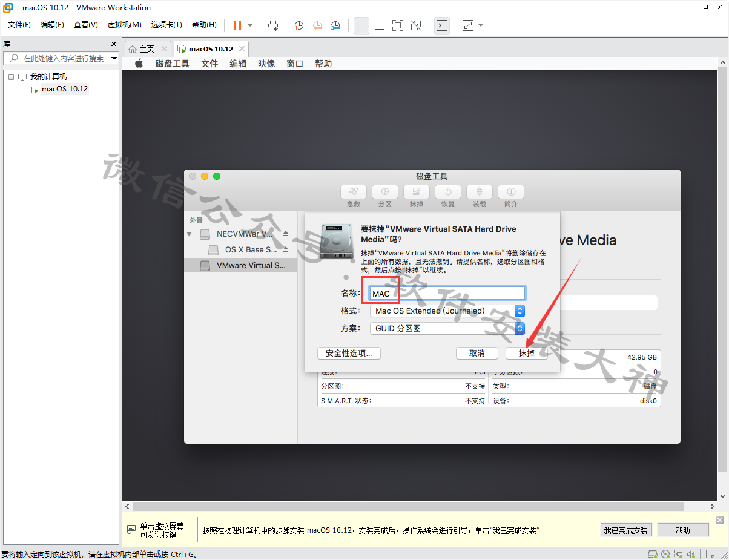Click the 帮助 button in install bar
729x560 pixels.
(x=682, y=530)
